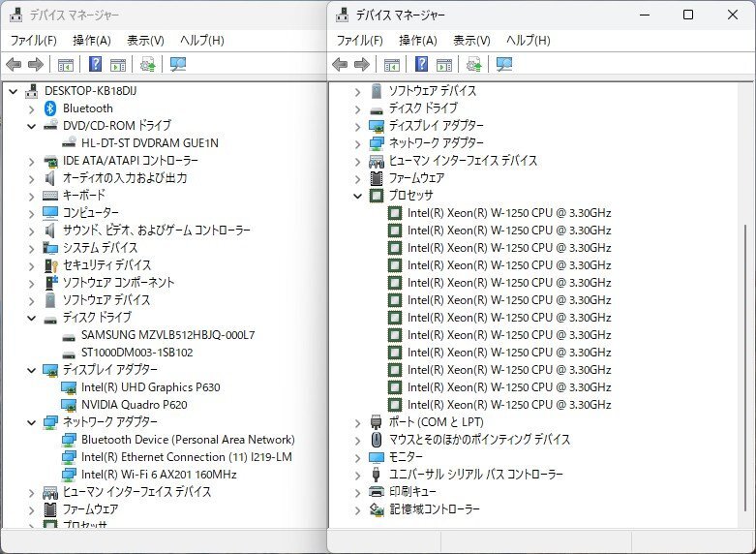This screenshot has width=756, height=554.
Task: Click Show/hide console tree icon, left window
Action: (x=66, y=64)
